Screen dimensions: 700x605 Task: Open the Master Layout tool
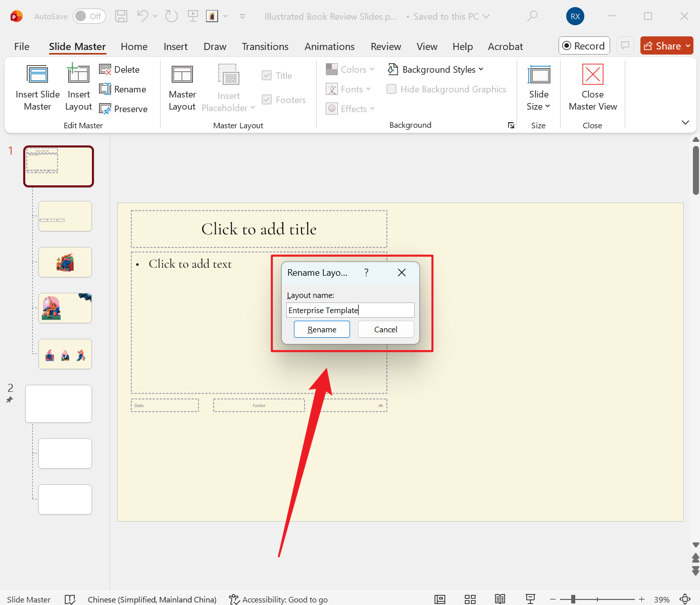[182, 75]
